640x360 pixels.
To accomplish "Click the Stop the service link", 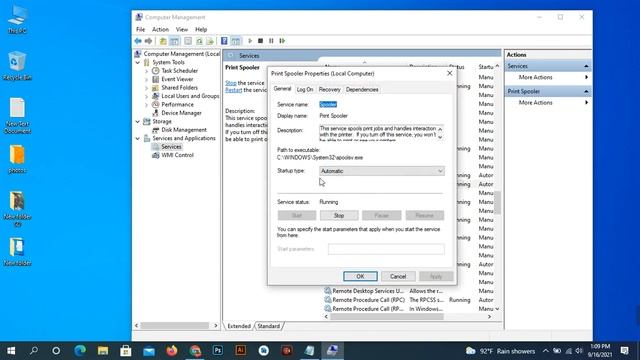I will [231, 83].
